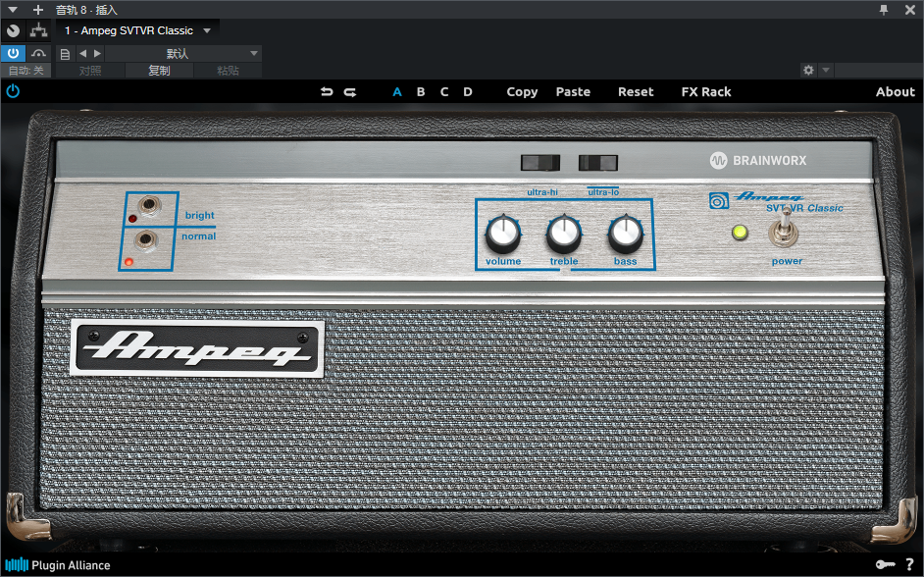Toggle the 自动: 关 automation button
The image size is (924, 577).
click(x=26, y=71)
